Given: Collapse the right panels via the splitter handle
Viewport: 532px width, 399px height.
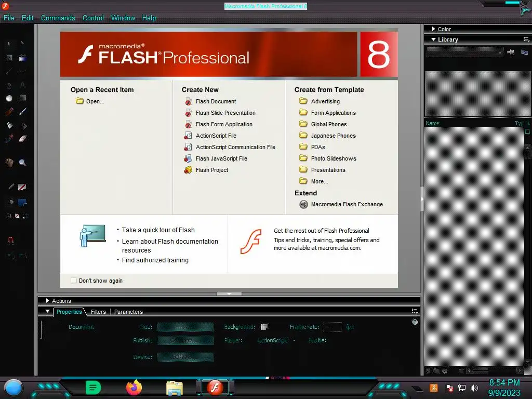Looking at the screenshot, I should (x=422, y=199).
